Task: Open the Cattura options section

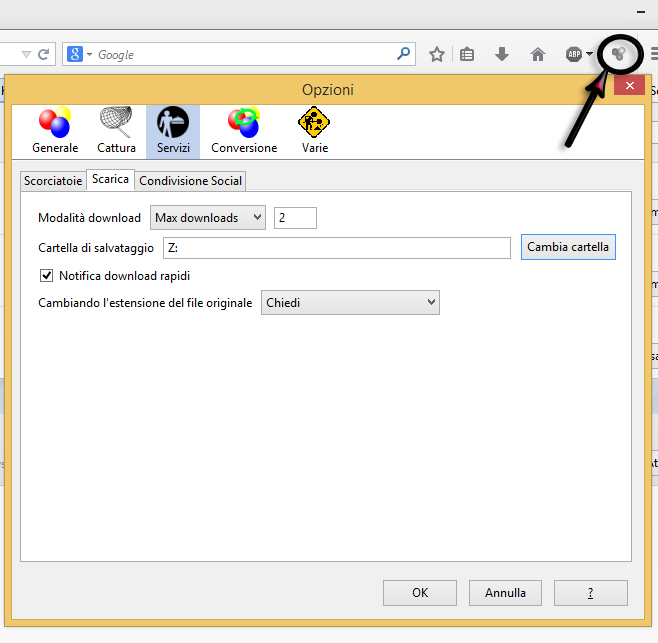Action: point(116,131)
